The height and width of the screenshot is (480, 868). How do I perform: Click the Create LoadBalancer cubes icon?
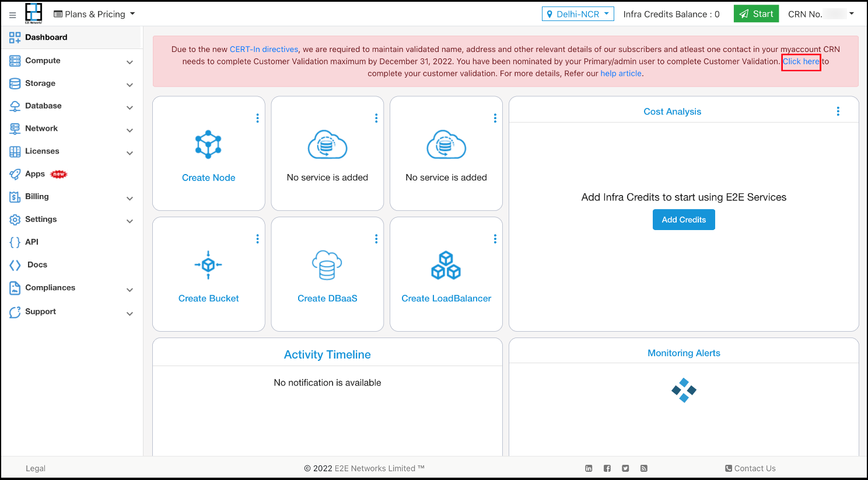(446, 265)
